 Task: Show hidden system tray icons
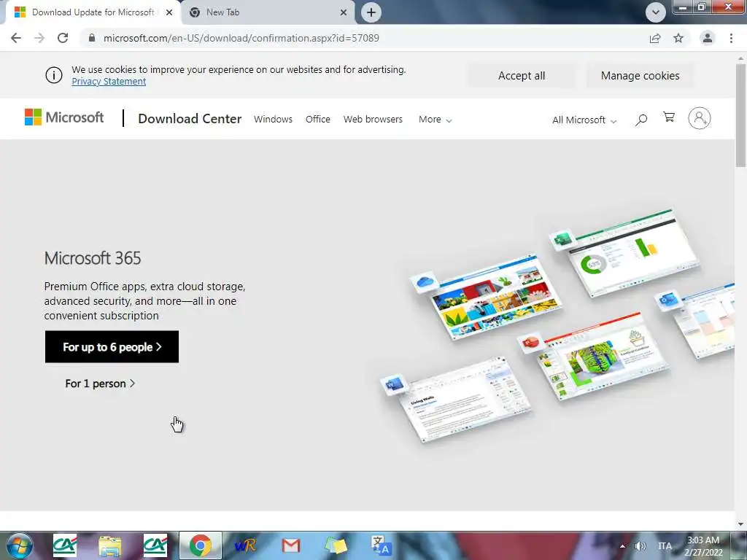point(622,546)
